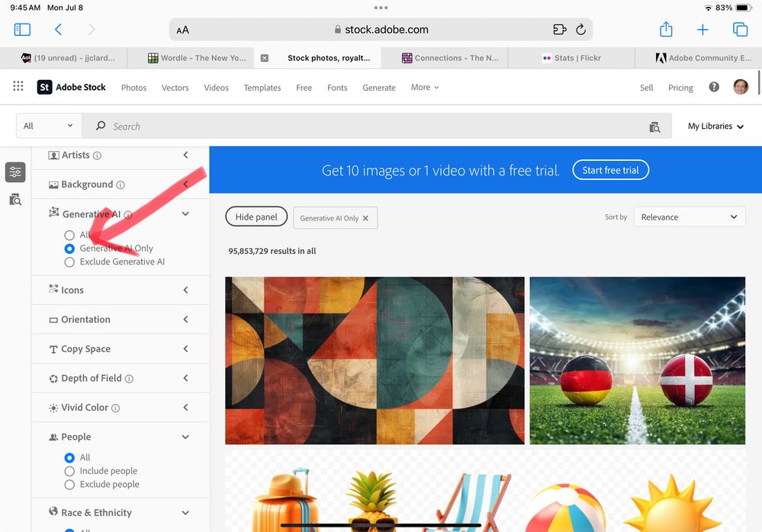The width and height of the screenshot is (762, 532).
Task: Click the Start free trial button
Action: (611, 170)
